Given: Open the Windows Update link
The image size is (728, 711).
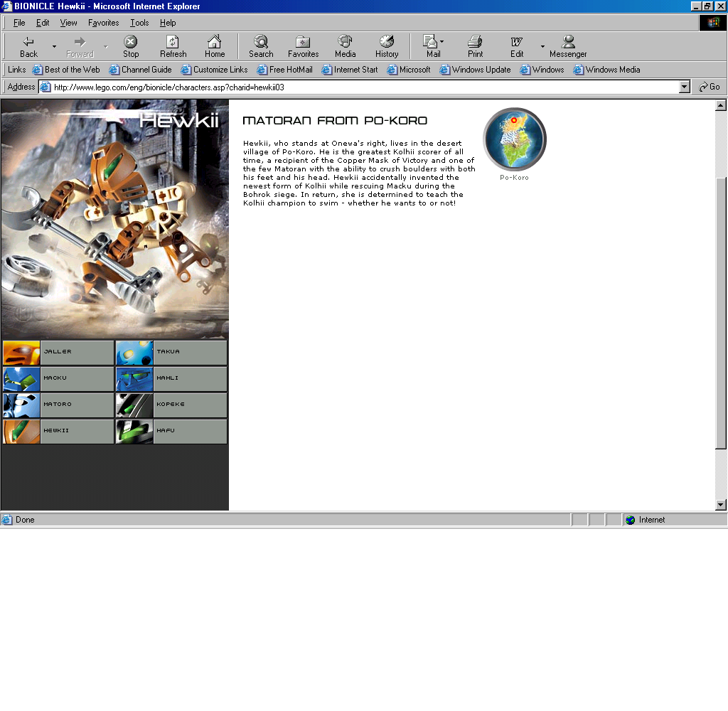Looking at the screenshot, I should [x=475, y=70].
